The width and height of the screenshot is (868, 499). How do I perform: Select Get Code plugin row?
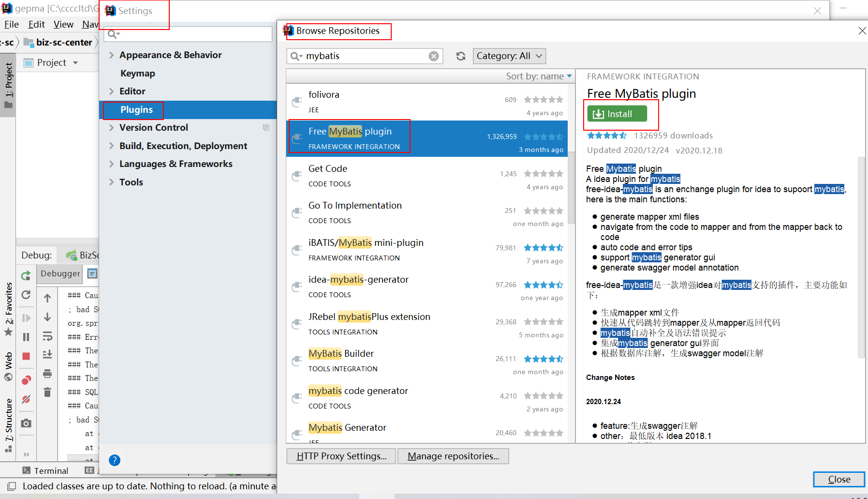(427, 176)
